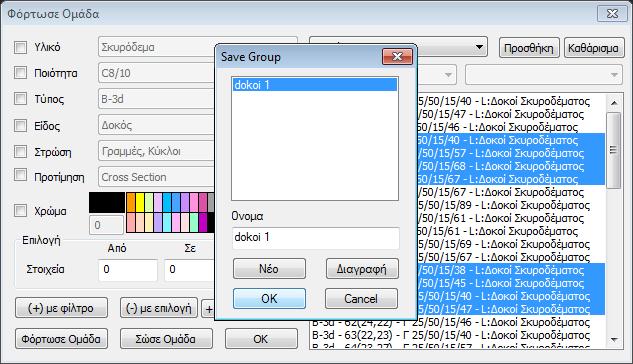Choose the black color swatch
This screenshot has width=633, height=364.
[x=107, y=202]
